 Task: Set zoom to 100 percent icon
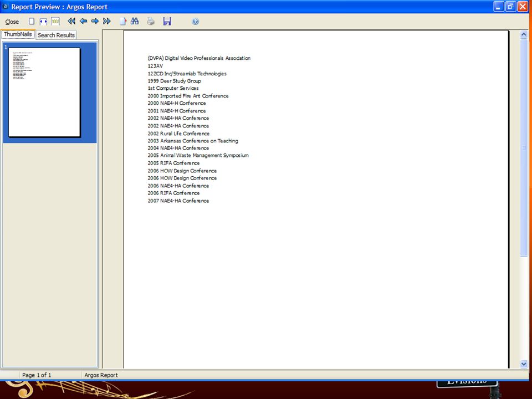click(x=55, y=22)
